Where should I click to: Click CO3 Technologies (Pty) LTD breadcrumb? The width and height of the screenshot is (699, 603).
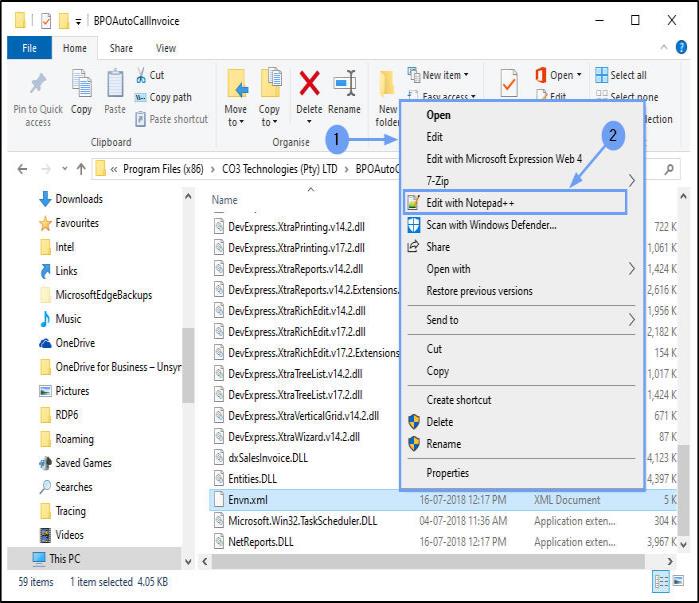[x=280, y=169]
